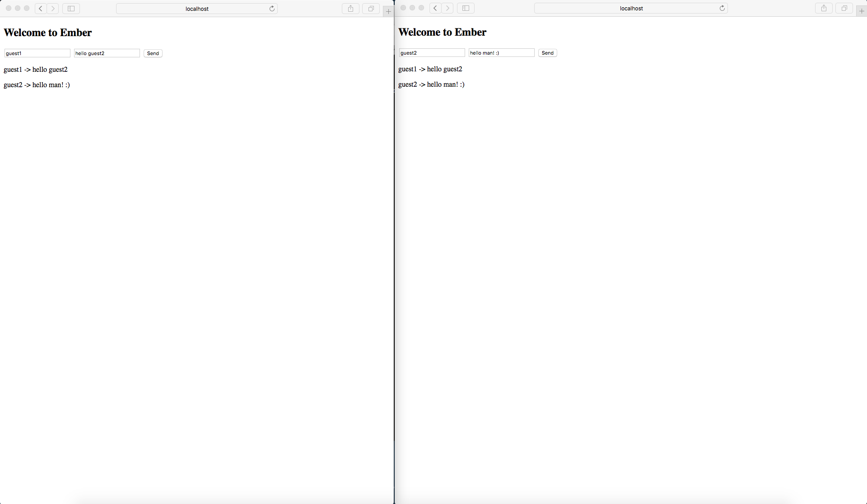Add new tab in left Safari window

click(x=388, y=12)
